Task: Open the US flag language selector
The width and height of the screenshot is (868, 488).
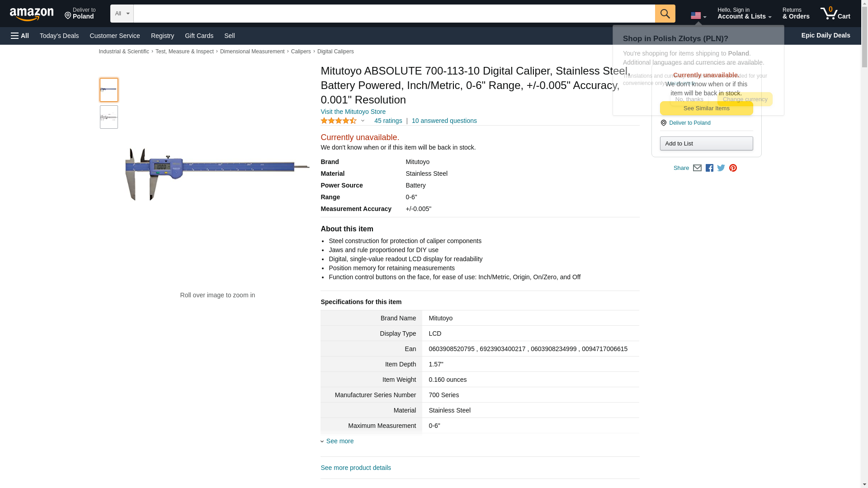Action: (x=698, y=16)
